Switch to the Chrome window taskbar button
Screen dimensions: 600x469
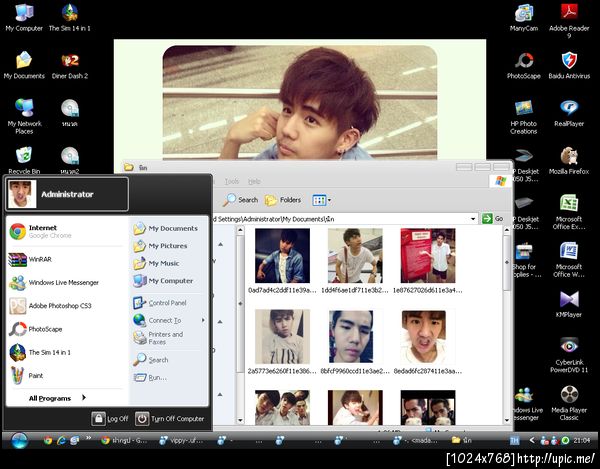(x=124, y=441)
